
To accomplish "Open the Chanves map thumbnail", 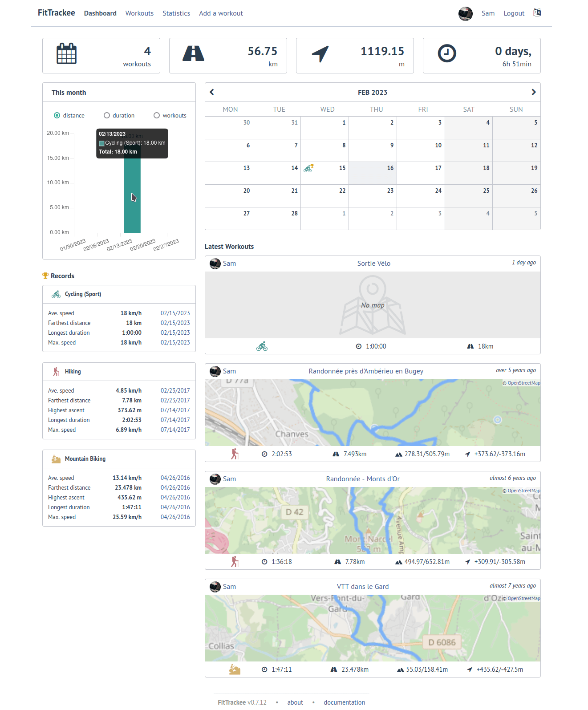I will [373, 413].
